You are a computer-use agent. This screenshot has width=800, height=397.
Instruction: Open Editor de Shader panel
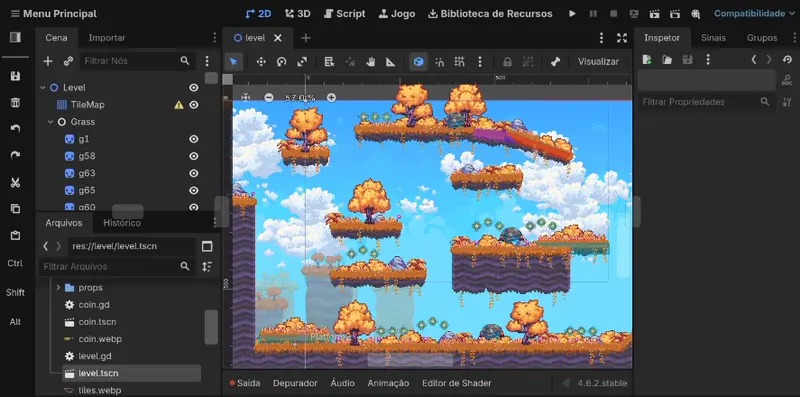pyautogui.click(x=457, y=383)
